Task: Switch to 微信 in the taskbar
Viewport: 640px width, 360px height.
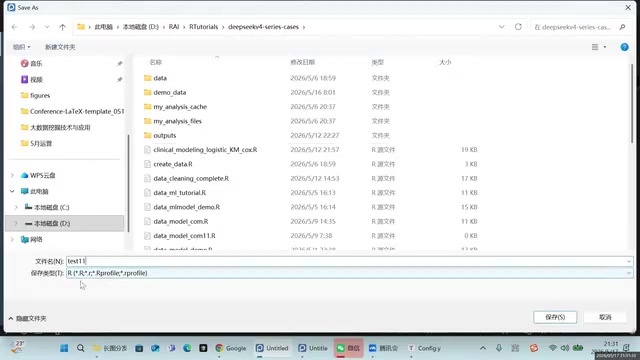Action: click(x=348, y=348)
